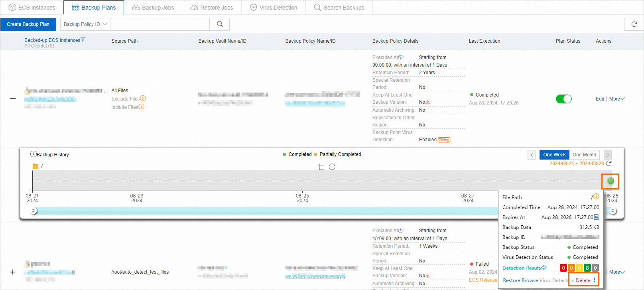Select the One Week range
This screenshot has height=290, width=644.
pyautogui.click(x=554, y=155)
